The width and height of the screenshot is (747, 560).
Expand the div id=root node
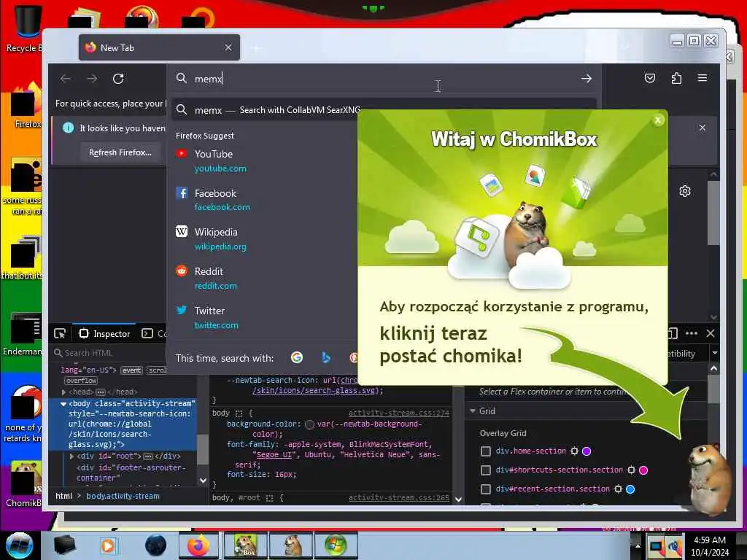pos(72,456)
